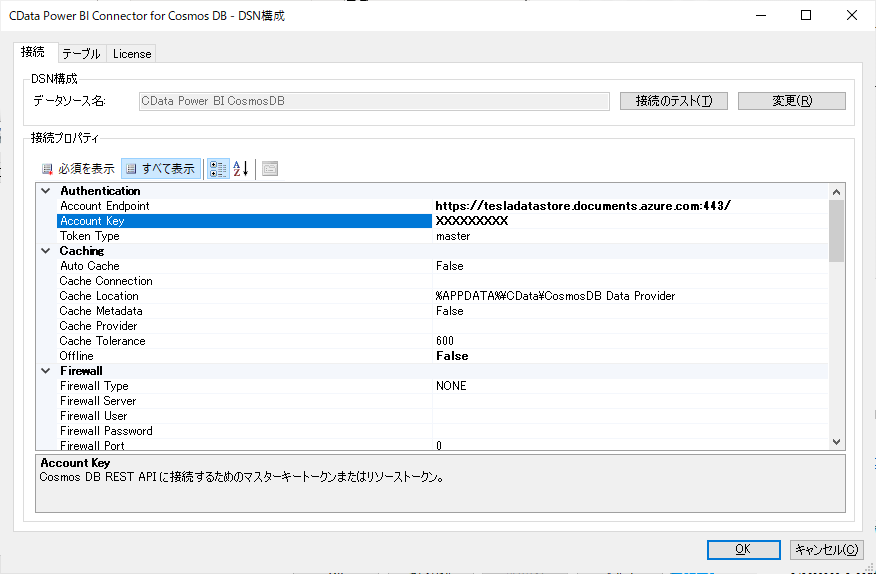The height and width of the screenshot is (574, 876).
Task: Click the property grid vertical scrollbar thumb
Action: 836,231
